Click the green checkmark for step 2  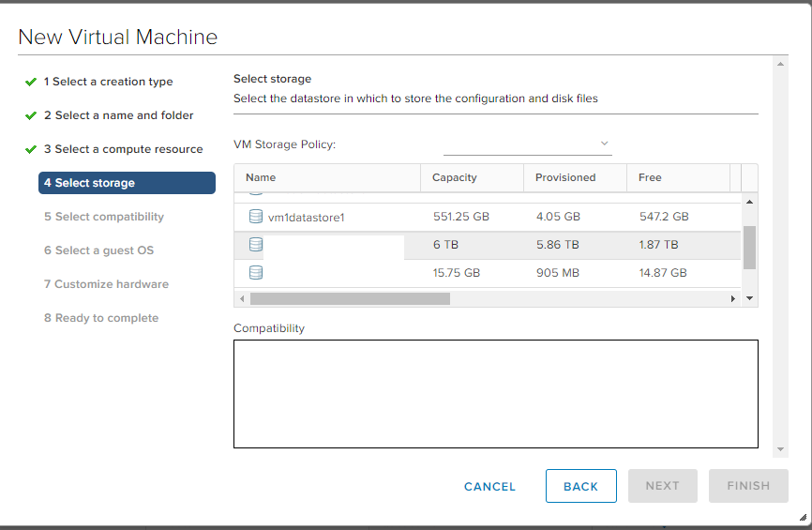(x=31, y=115)
